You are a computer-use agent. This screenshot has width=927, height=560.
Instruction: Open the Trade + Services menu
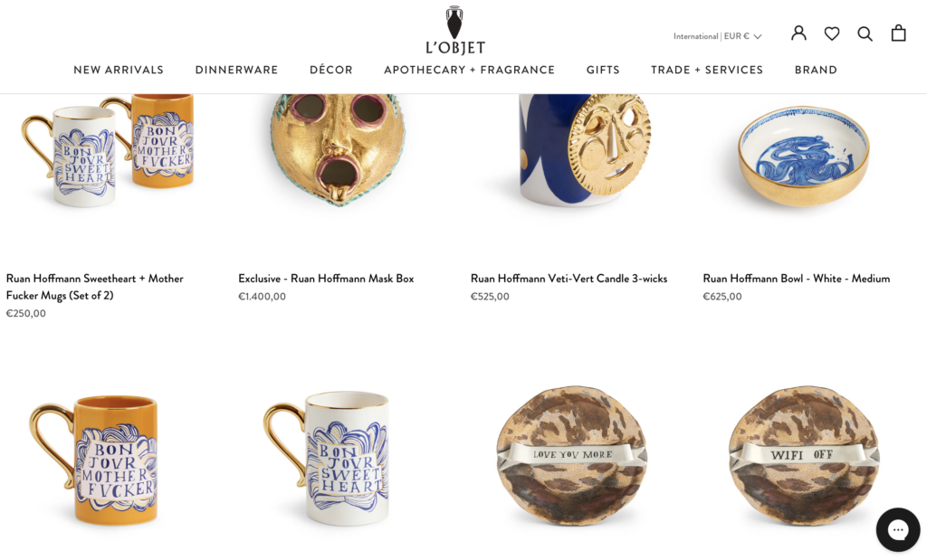707,70
